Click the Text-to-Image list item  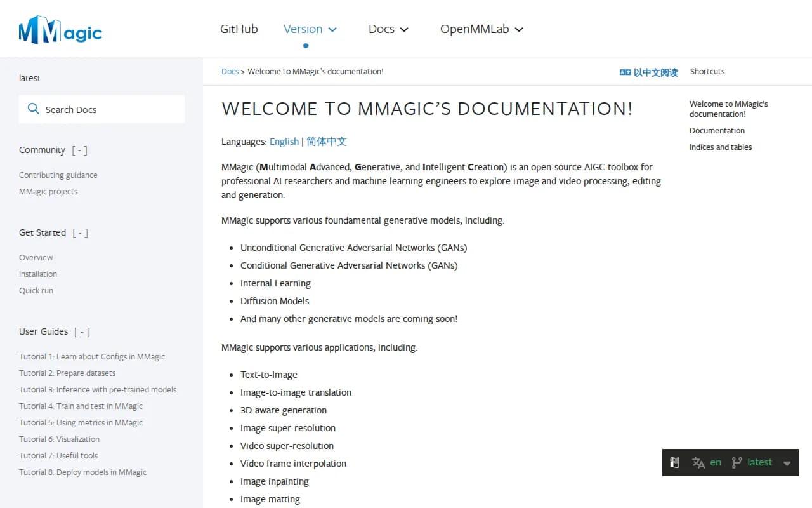[269, 375]
